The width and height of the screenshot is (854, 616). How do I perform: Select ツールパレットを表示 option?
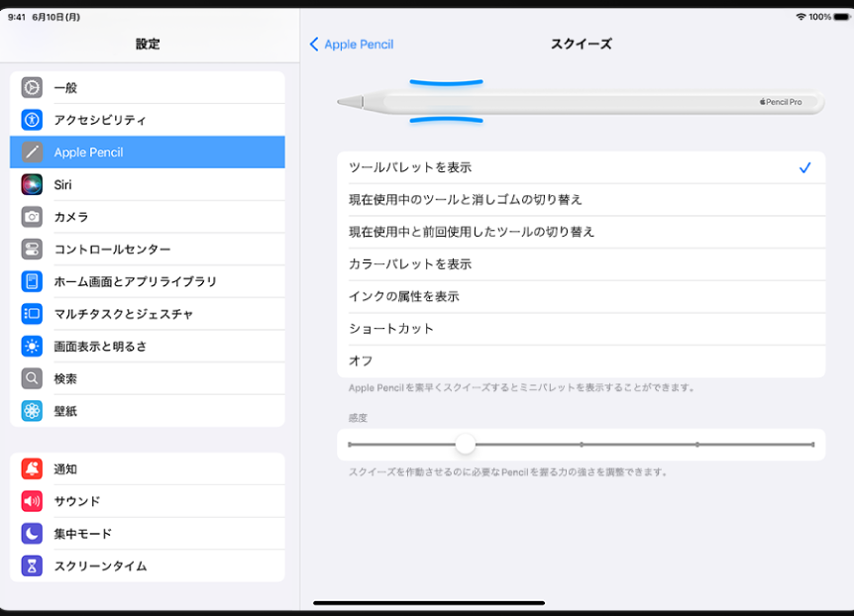point(582,167)
